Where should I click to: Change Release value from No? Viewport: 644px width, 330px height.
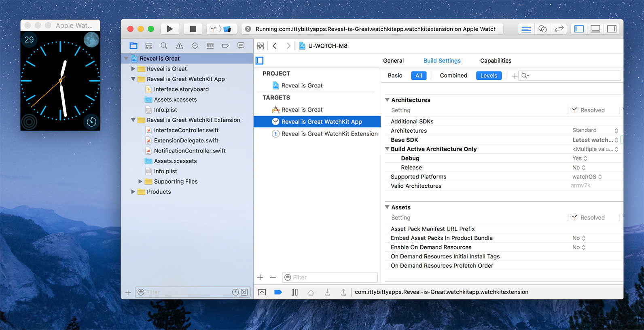click(x=579, y=167)
